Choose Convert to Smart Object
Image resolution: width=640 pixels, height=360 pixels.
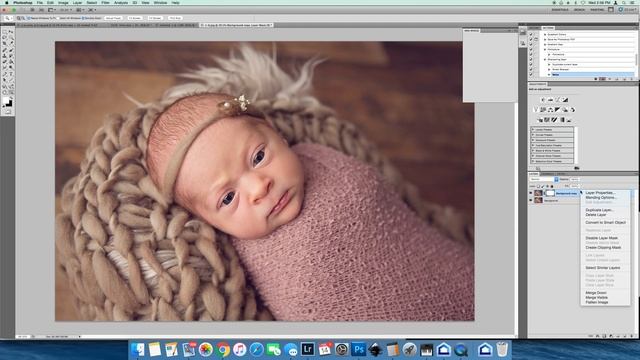coord(605,222)
